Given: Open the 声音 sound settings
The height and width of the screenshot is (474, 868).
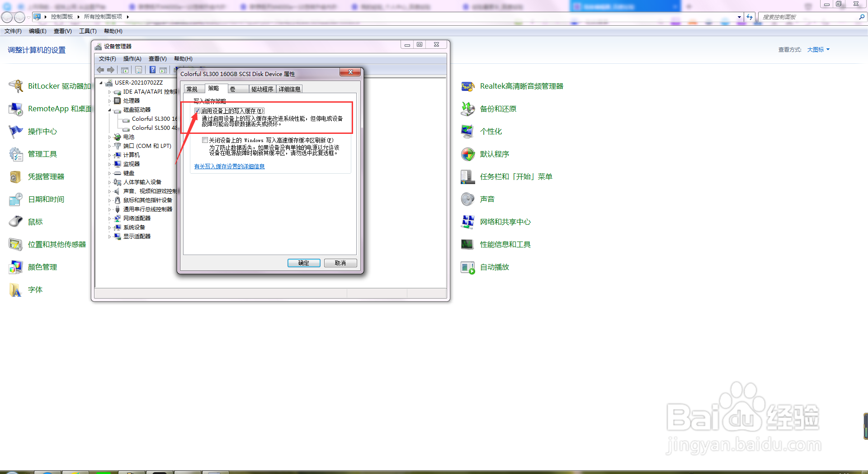Looking at the screenshot, I should [477, 199].
